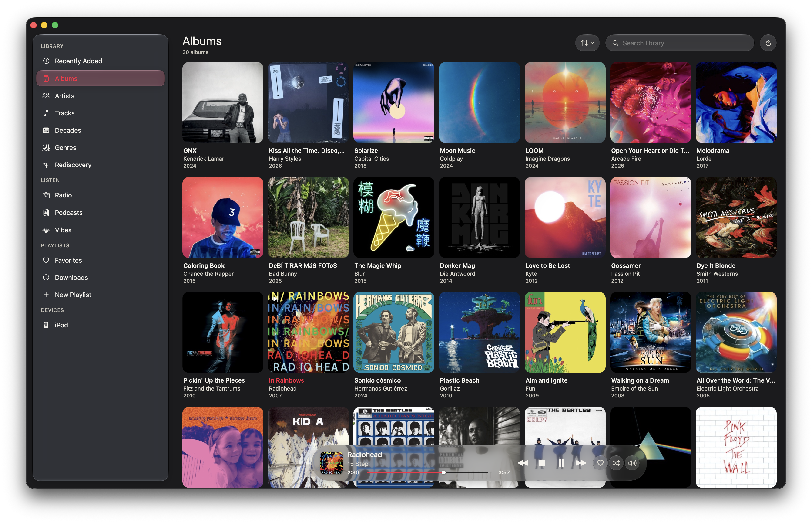The image size is (812, 523).
Task: Click the Podcasts speaker icon
Action: tap(46, 213)
